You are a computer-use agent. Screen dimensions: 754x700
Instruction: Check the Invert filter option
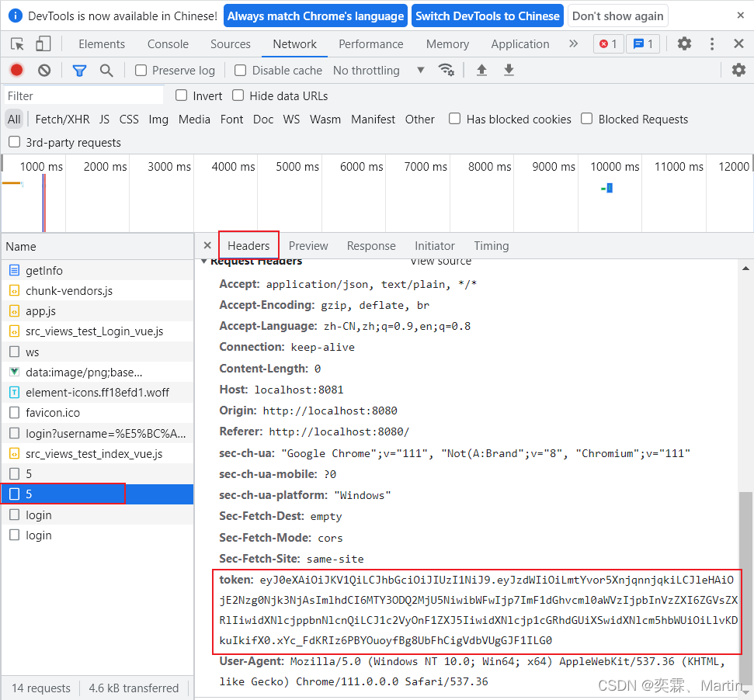[x=181, y=95]
